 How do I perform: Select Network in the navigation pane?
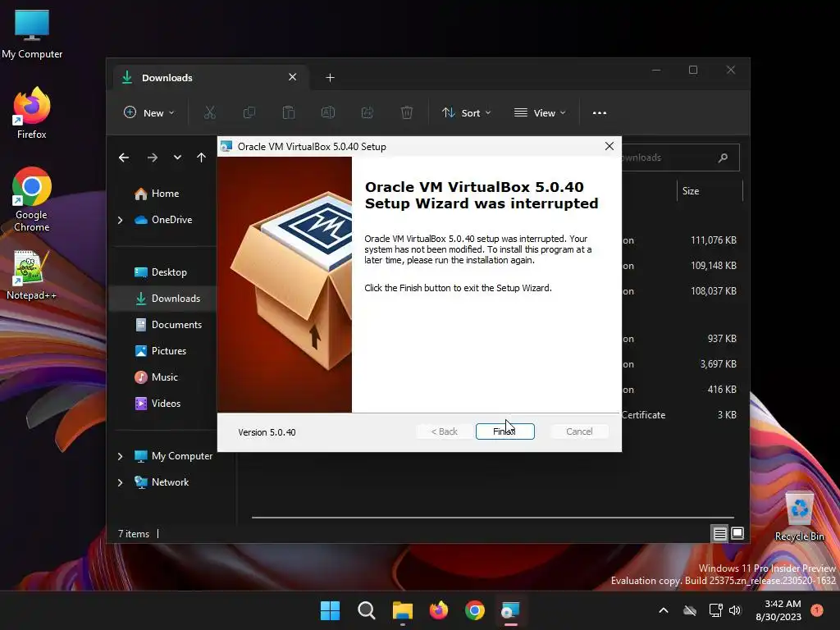pyautogui.click(x=162, y=482)
